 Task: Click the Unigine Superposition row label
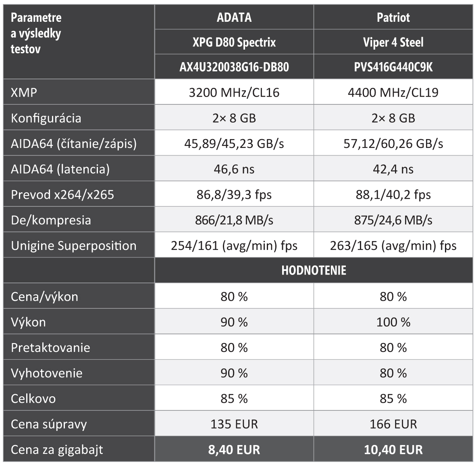pos(74,246)
